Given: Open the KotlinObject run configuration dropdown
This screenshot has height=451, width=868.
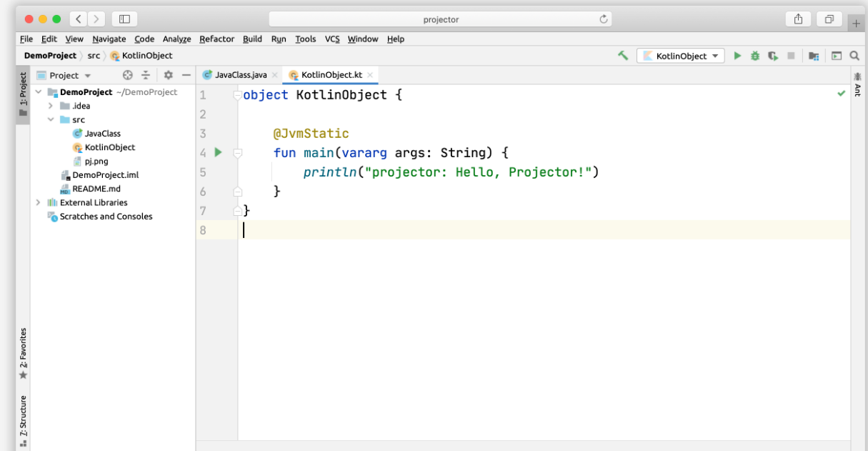Looking at the screenshot, I should pos(681,56).
